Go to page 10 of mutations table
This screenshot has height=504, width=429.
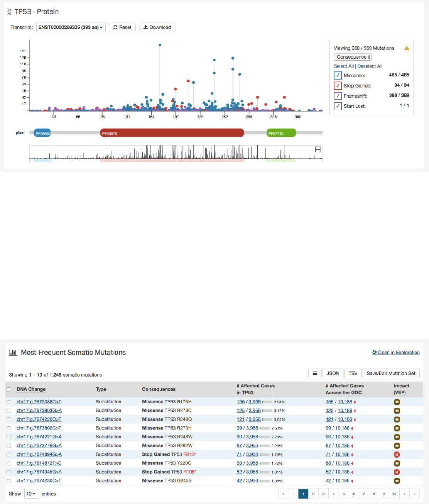[x=394, y=494]
